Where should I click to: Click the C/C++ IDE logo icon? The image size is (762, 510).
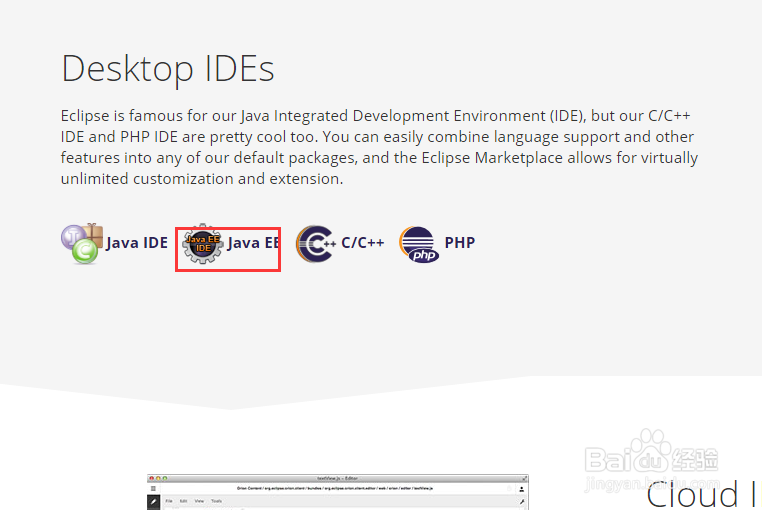[x=316, y=244]
